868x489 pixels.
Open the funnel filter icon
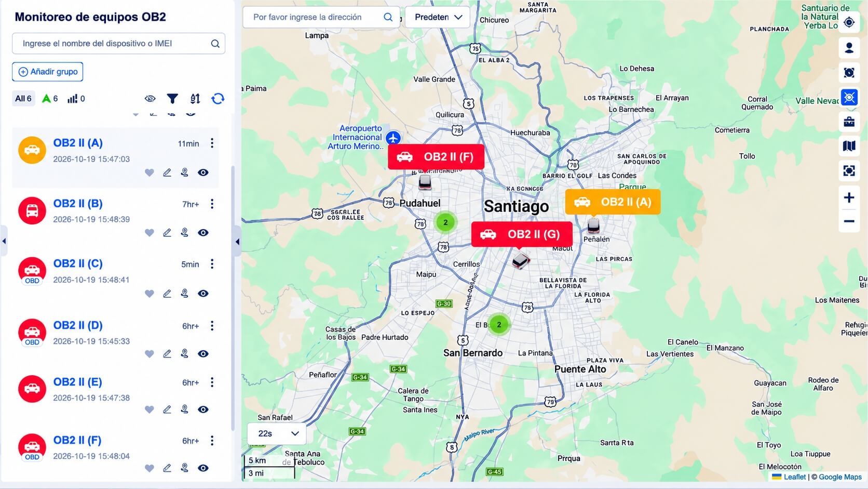tap(172, 98)
